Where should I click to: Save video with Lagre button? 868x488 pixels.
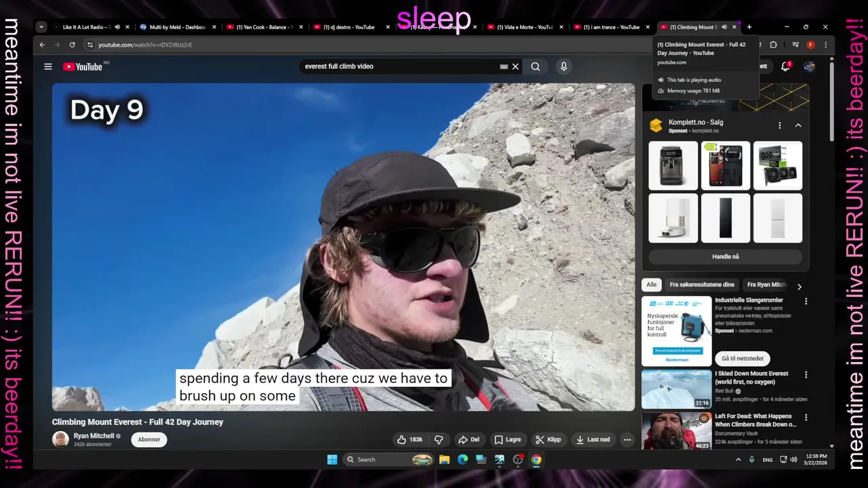point(507,439)
